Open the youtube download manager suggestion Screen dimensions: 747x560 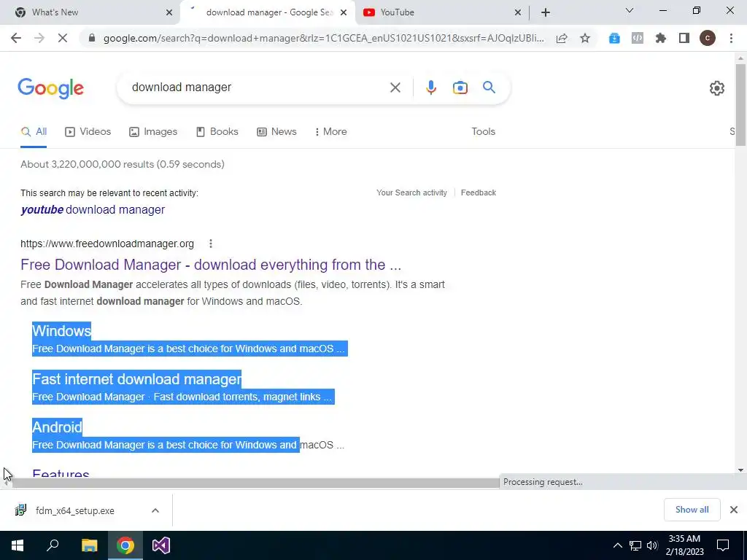(93, 210)
